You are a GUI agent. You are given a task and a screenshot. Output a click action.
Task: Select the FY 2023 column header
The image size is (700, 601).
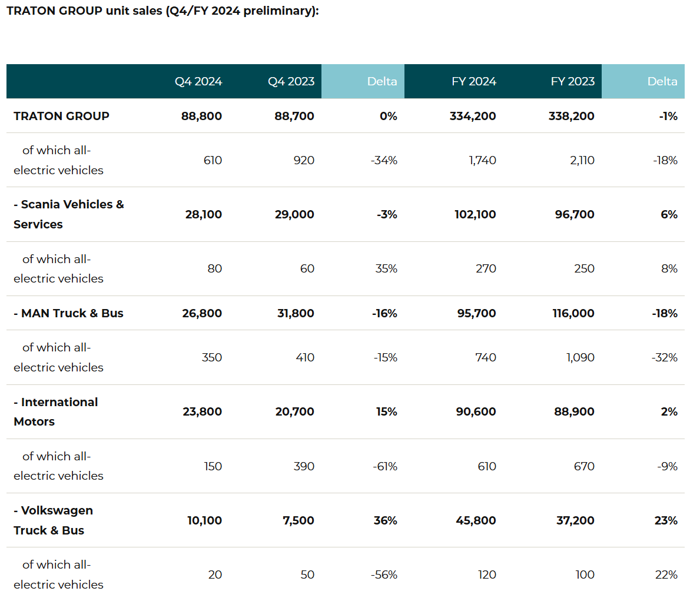[x=572, y=81]
